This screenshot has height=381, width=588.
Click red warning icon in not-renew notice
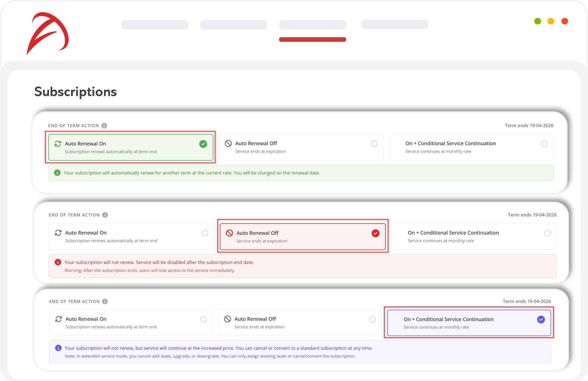pyautogui.click(x=58, y=262)
